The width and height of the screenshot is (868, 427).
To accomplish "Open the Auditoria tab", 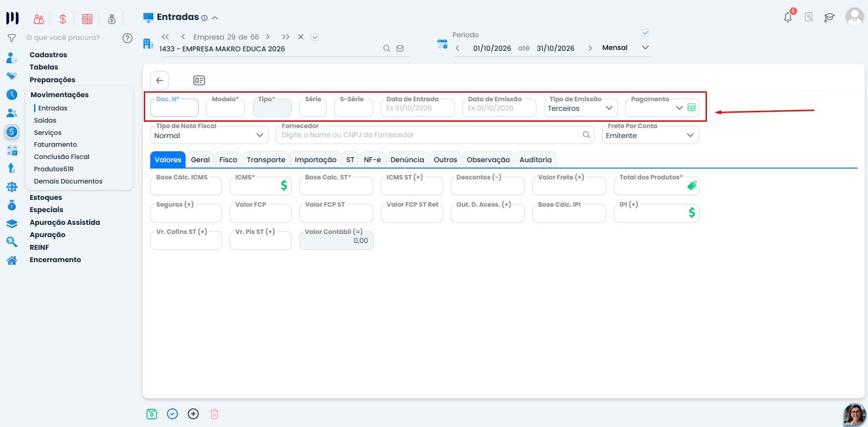I will [x=535, y=160].
